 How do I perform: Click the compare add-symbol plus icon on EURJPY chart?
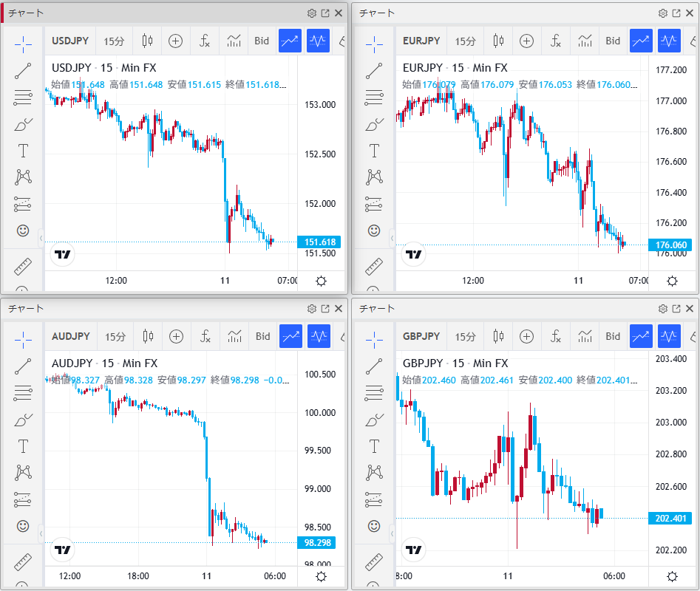(x=526, y=41)
